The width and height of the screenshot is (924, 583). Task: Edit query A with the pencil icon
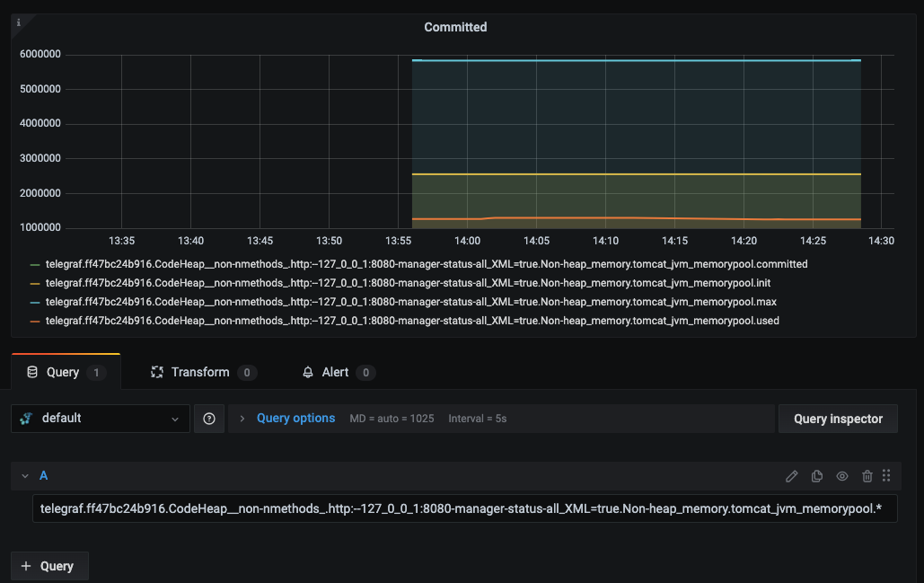[x=791, y=476]
